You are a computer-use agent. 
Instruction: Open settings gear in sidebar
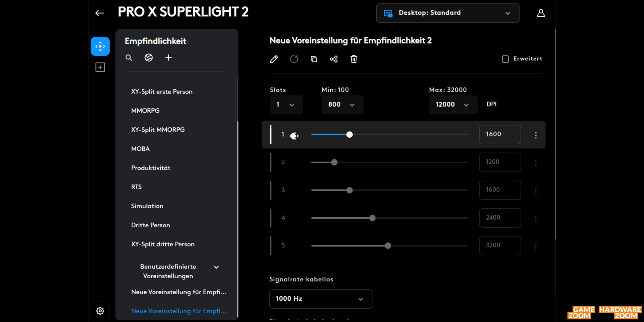click(100, 311)
